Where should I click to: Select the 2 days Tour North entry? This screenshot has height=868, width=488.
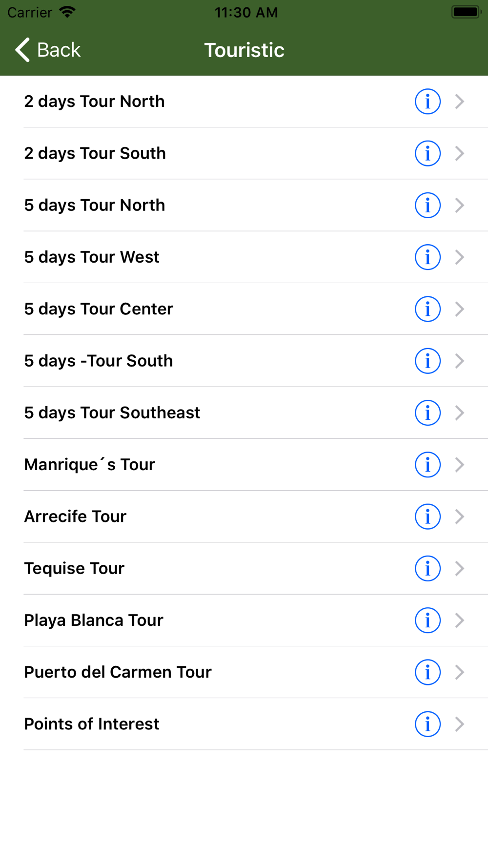[94, 102]
